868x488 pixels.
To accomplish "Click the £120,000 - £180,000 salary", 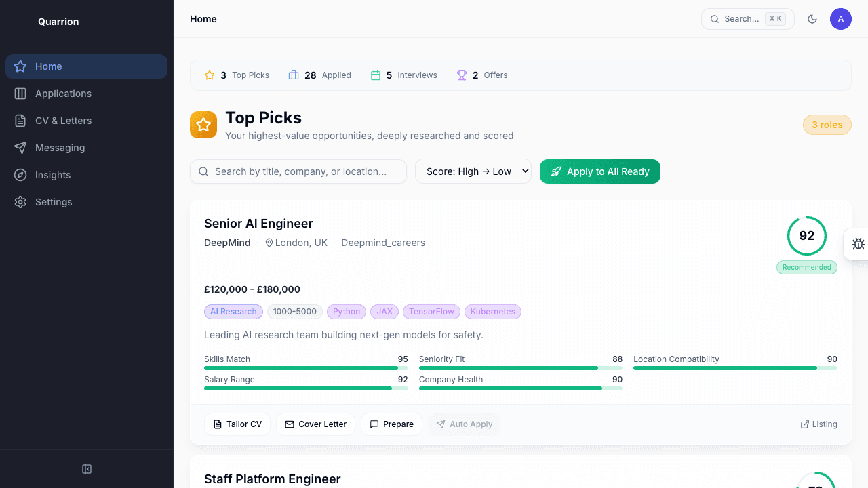I will [252, 289].
